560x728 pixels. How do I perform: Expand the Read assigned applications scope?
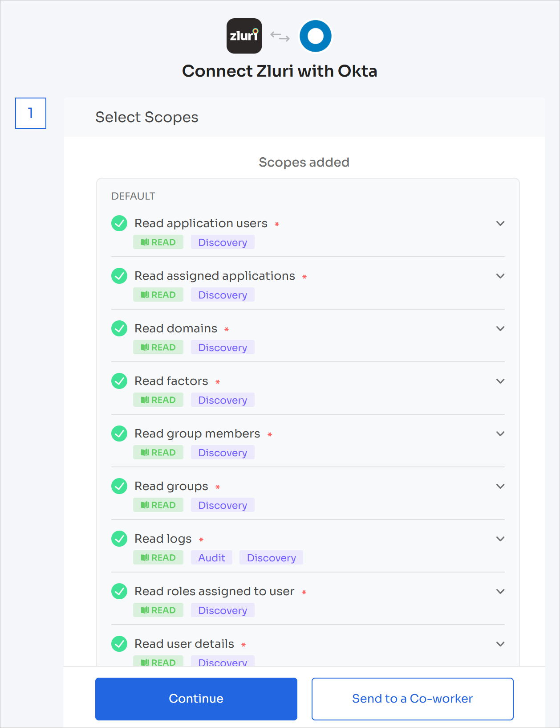pos(500,276)
